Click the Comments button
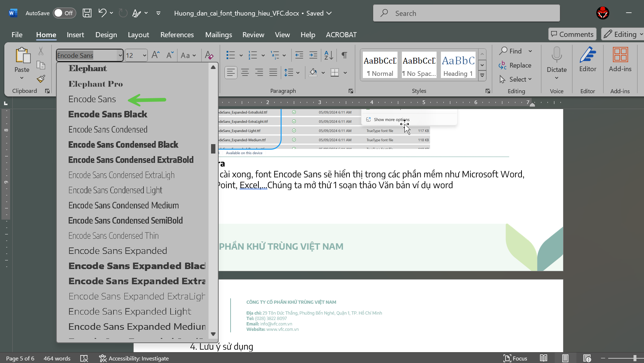Image resolution: width=644 pixels, height=363 pixels. [x=572, y=34]
